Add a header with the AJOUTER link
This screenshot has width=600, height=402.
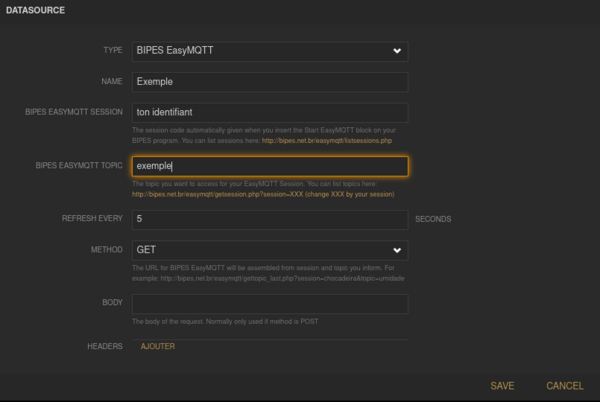point(158,346)
